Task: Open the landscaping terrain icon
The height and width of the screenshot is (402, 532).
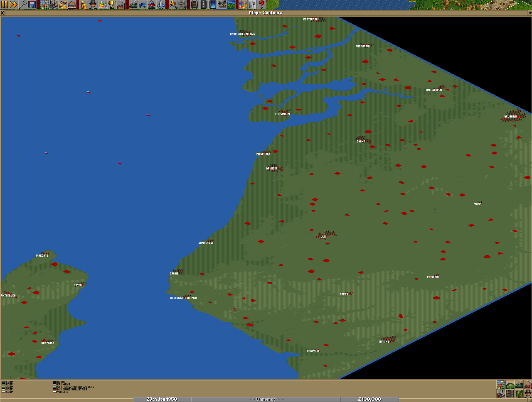Action: pyautogui.click(x=232, y=5)
